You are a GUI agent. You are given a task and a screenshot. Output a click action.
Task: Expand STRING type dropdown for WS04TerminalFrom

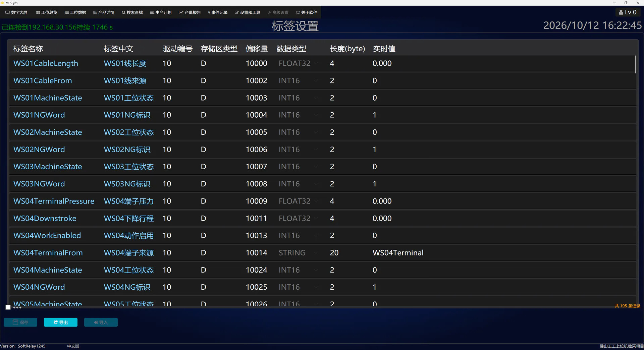tap(316, 253)
